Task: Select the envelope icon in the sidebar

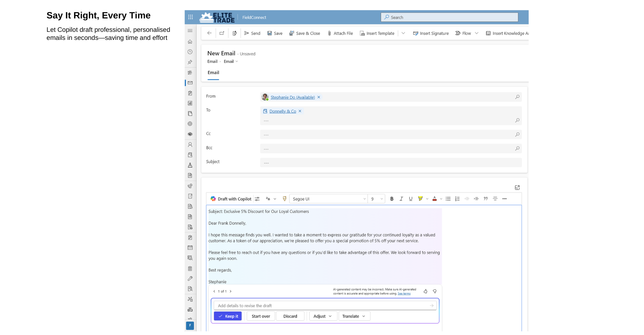Action: [x=190, y=83]
